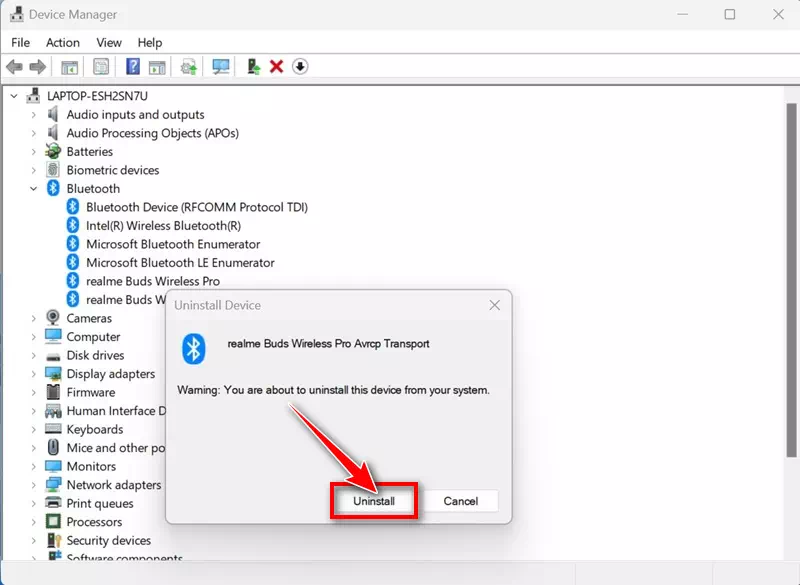Select Intel(R) Wireless Bluetooth(R)
Image resolution: width=800 pixels, height=585 pixels.
163,225
